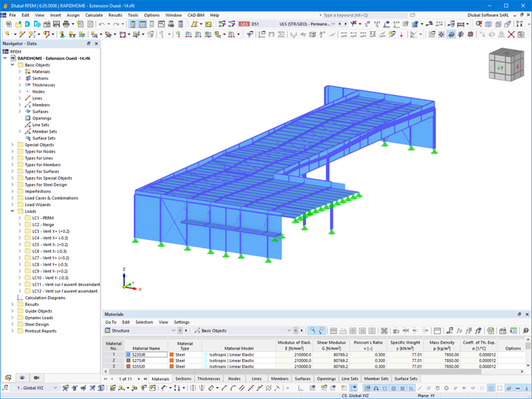Click Settings in Materials panel menu
The height and width of the screenshot is (399, 532).
182,322
